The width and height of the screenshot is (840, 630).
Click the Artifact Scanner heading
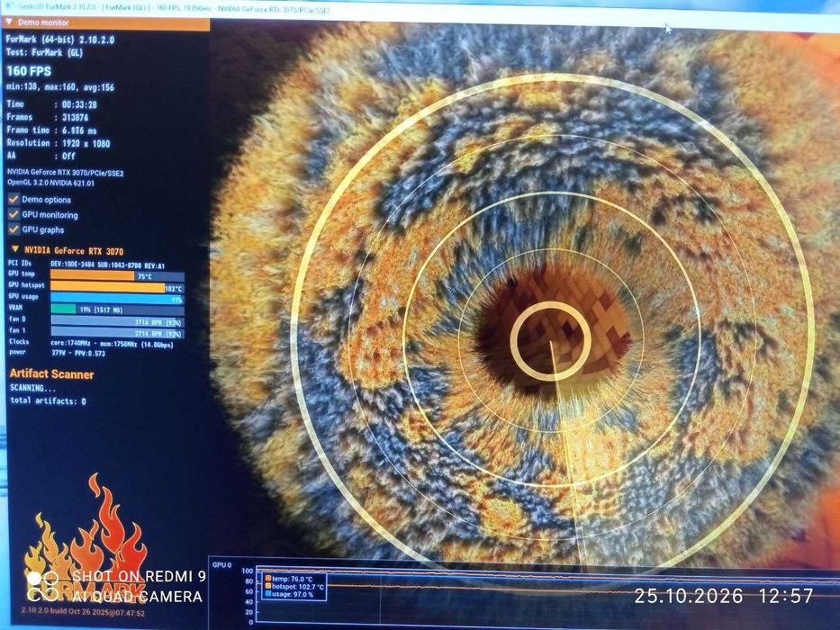pos(51,373)
